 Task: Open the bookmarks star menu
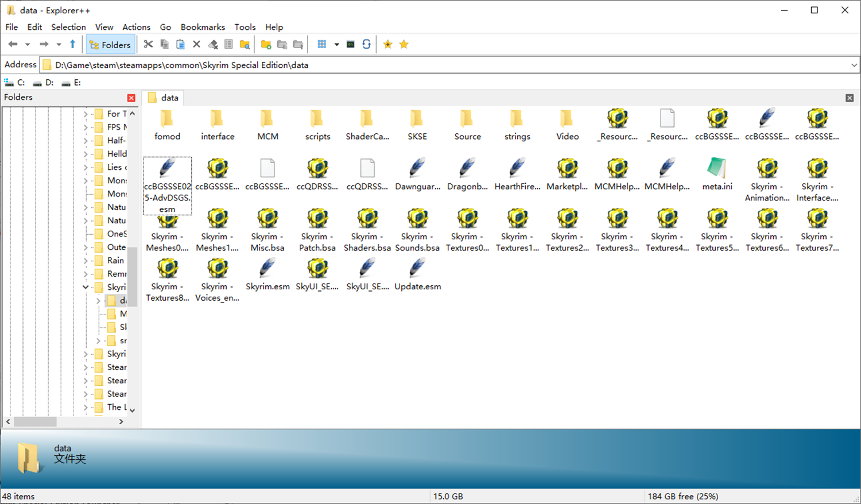(x=404, y=44)
